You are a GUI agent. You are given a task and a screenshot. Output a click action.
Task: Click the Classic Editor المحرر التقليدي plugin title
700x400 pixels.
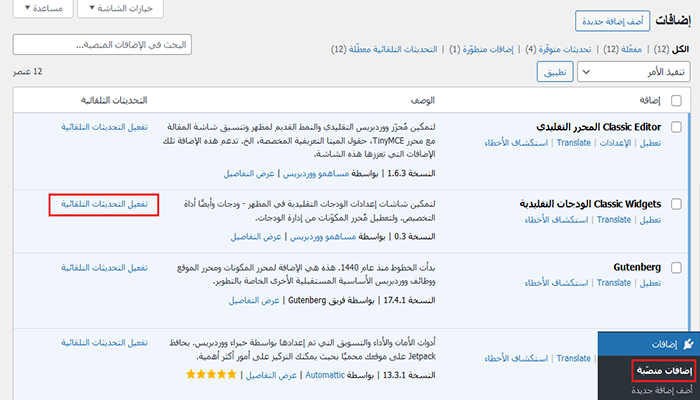599,127
